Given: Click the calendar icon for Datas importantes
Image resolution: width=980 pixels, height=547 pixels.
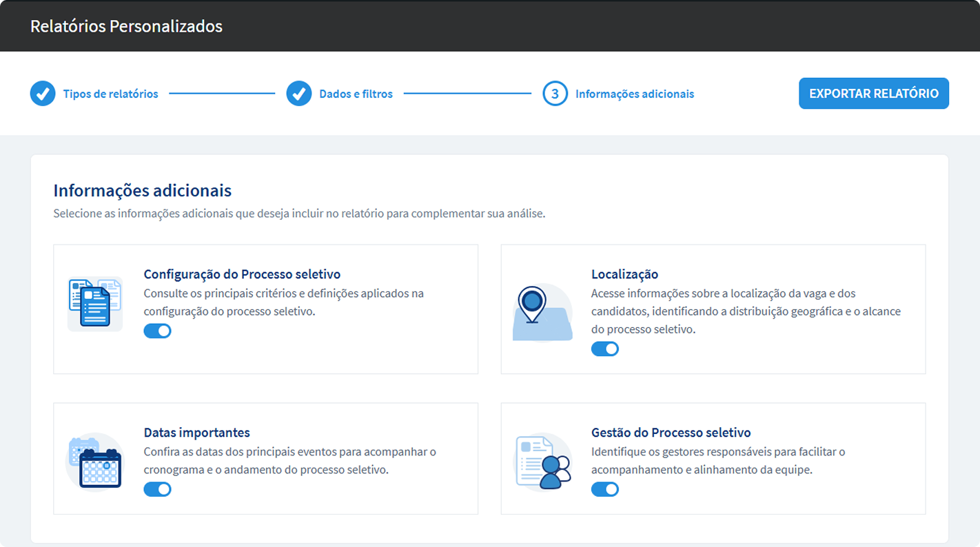Looking at the screenshot, I should pyautogui.click(x=95, y=462).
